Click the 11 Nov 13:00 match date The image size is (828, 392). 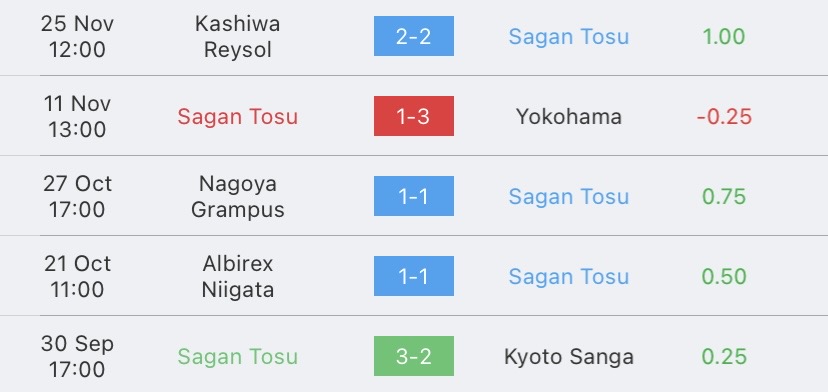[x=77, y=116]
